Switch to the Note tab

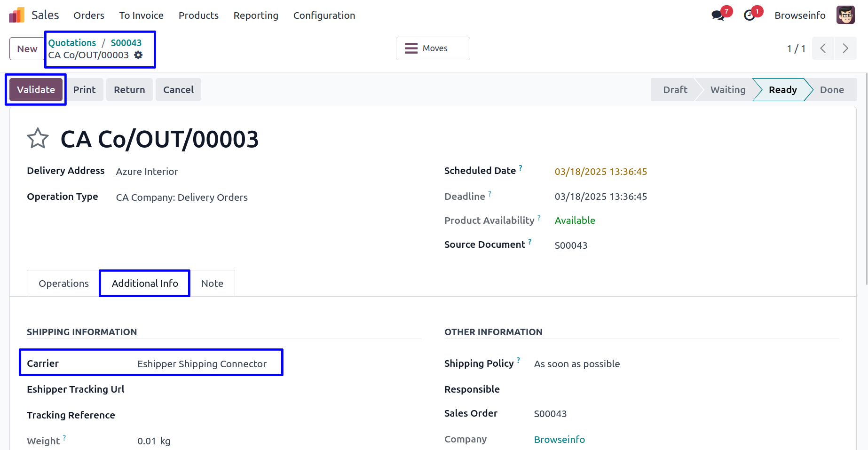[x=212, y=284]
